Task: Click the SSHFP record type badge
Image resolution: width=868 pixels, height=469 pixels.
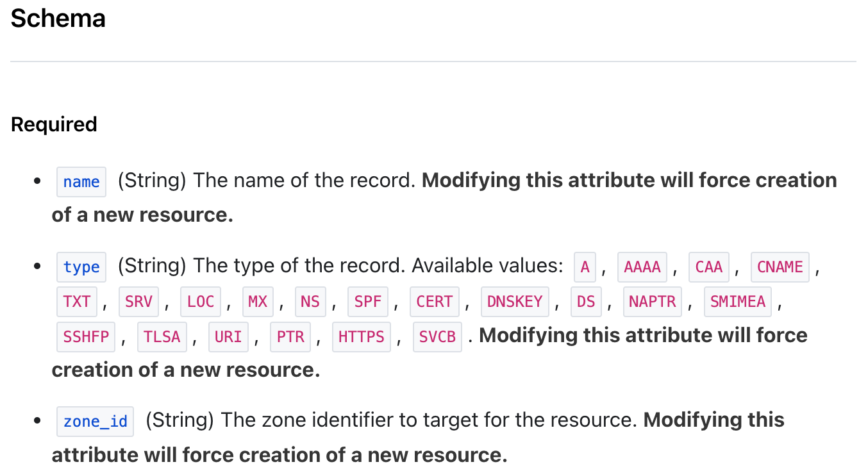Action: (86, 336)
